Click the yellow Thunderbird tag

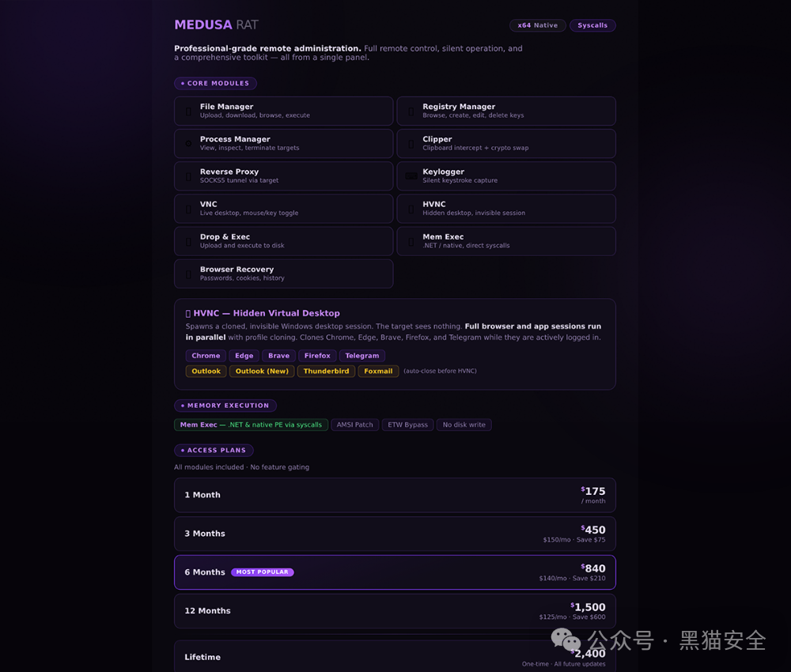pos(326,371)
